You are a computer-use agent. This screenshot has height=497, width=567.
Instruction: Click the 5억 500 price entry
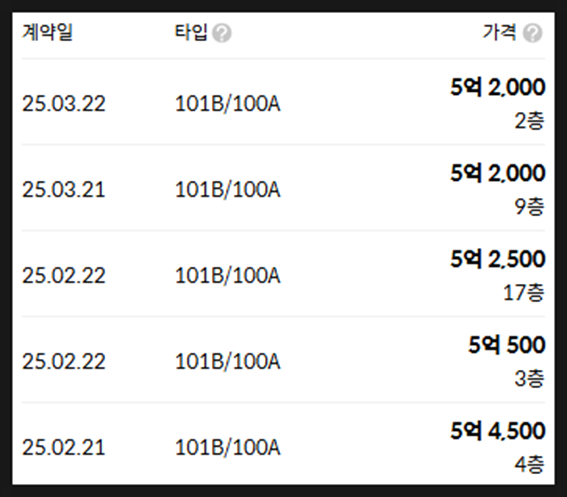[507, 345]
